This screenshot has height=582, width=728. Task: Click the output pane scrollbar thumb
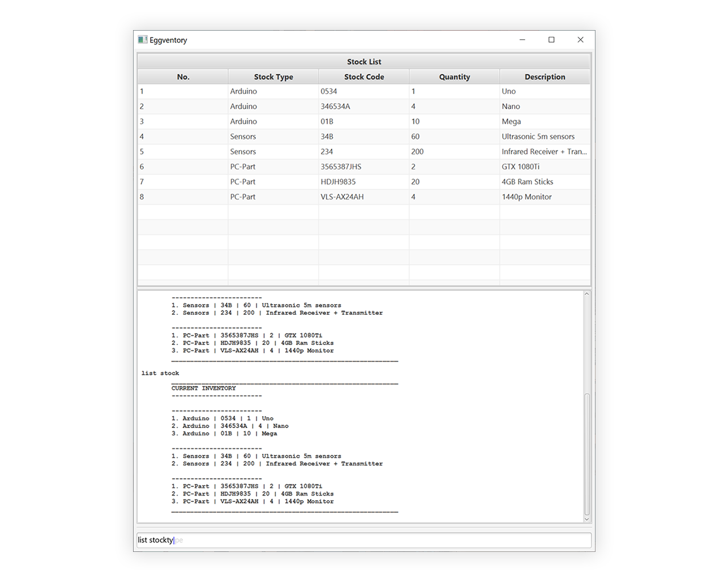[x=587, y=454]
